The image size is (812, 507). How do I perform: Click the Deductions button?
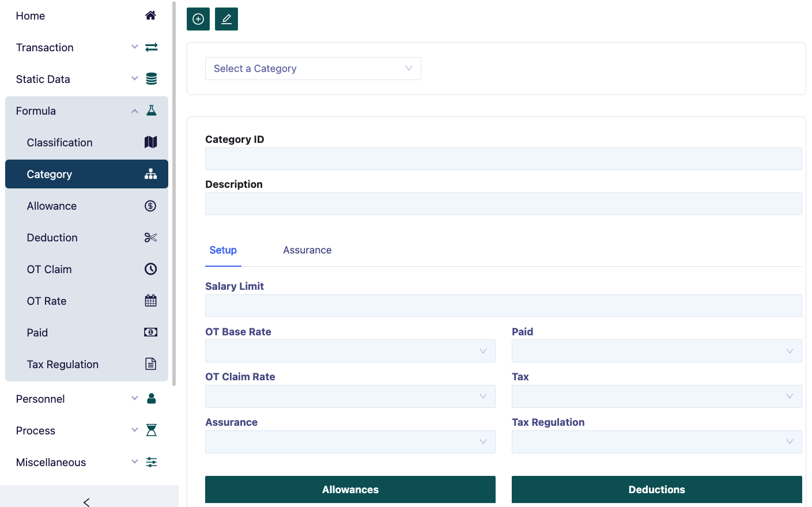tap(656, 489)
